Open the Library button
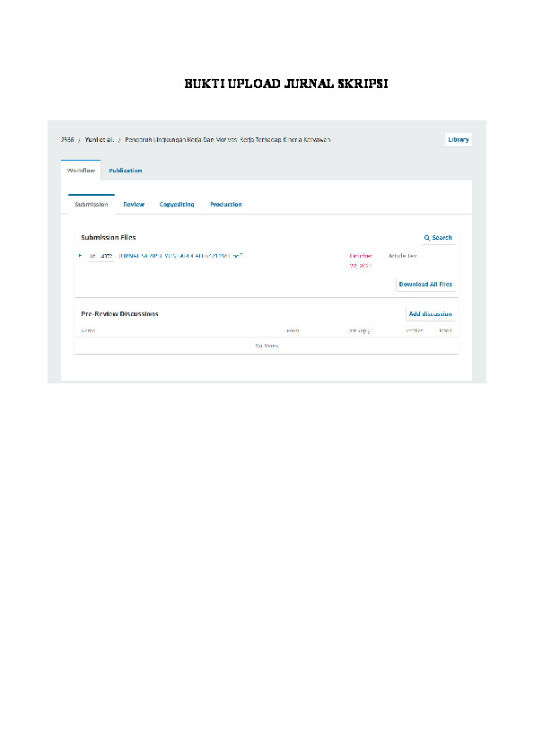This screenshot has height=756, width=534. tap(459, 140)
